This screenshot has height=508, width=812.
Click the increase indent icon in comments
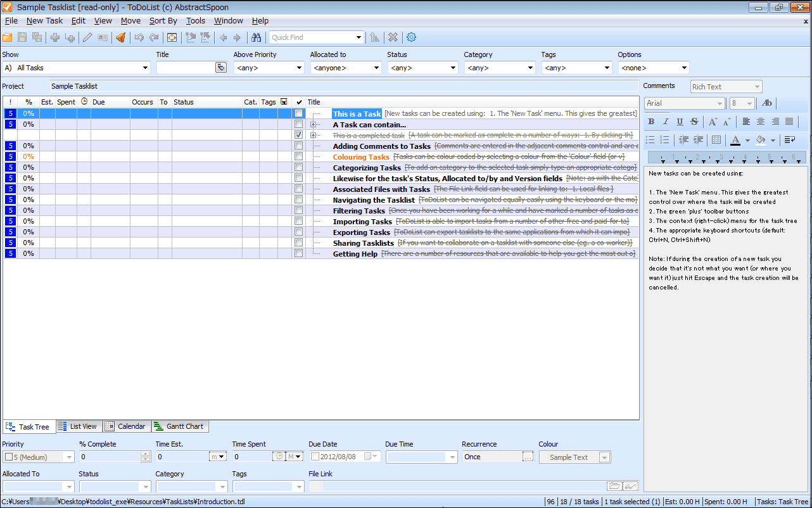698,139
